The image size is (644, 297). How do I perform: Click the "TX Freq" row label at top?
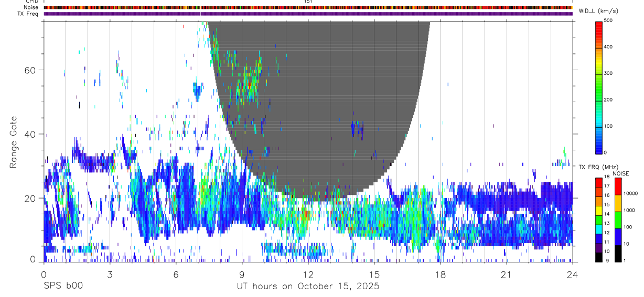(28, 14)
